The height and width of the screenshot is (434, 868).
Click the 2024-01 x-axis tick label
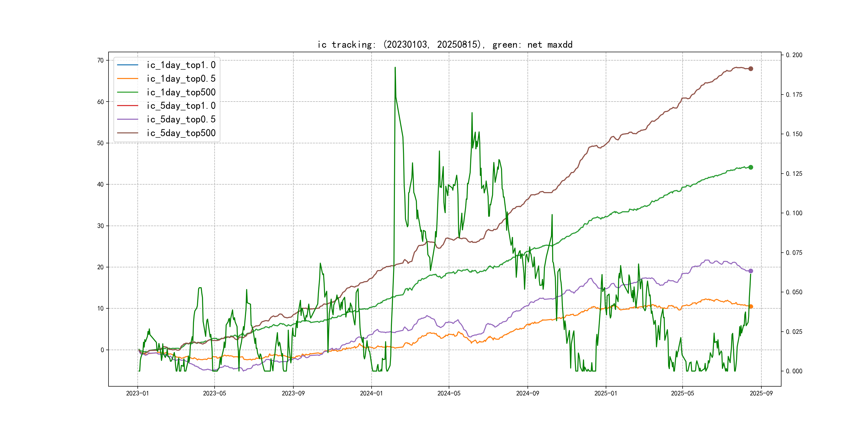point(371,393)
